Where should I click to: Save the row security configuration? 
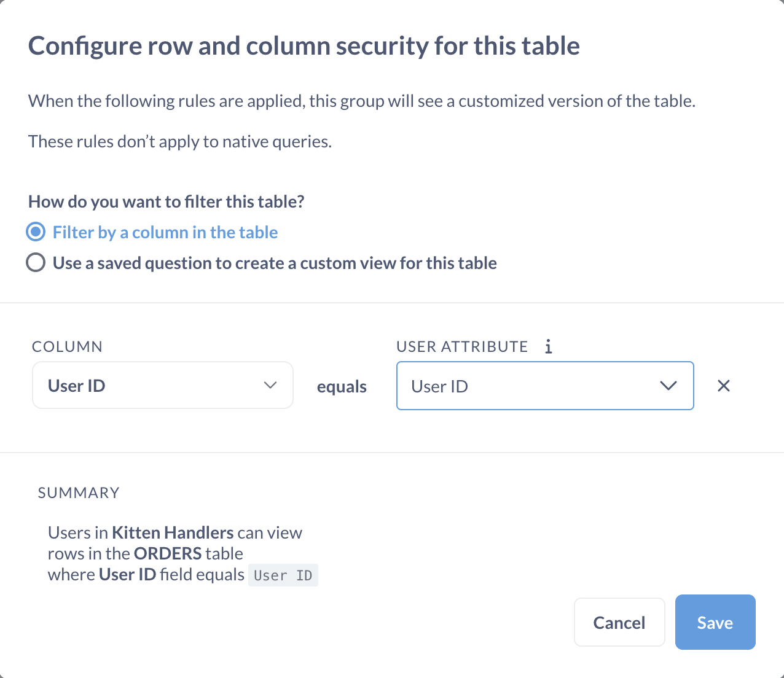click(715, 622)
